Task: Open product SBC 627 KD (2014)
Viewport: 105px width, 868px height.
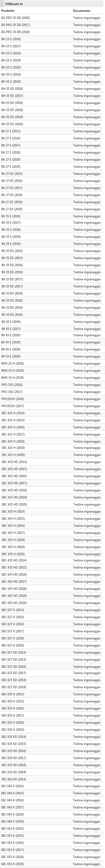Action: [x=13, y=652]
